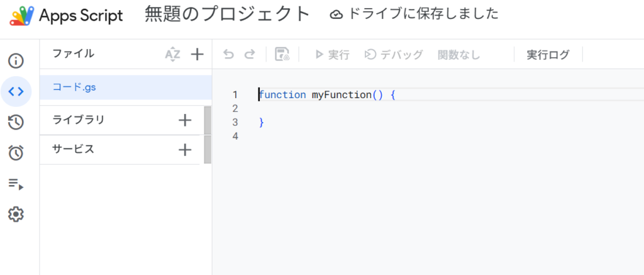Add a library with ライブラリ plus button
Screen dimensions: 644x275
tap(185, 120)
